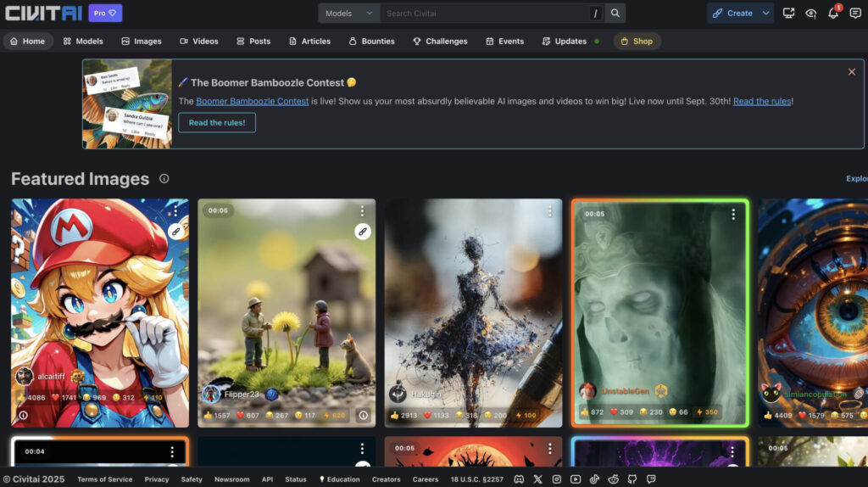Open the notifications bell

832,14
